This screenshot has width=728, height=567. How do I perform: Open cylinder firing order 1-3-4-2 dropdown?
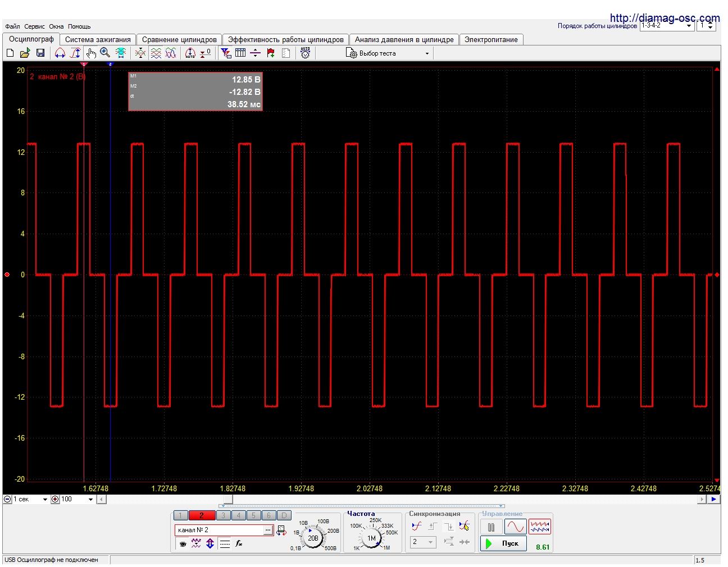click(x=667, y=25)
